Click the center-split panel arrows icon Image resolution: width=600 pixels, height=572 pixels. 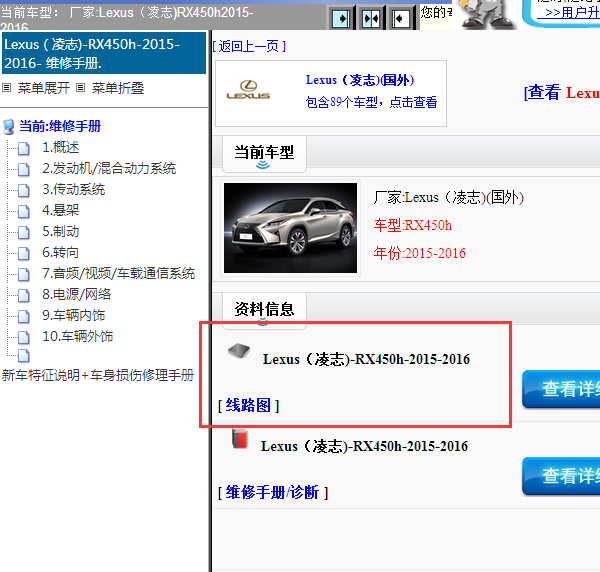pyautogui.click(x=370, y=18)
